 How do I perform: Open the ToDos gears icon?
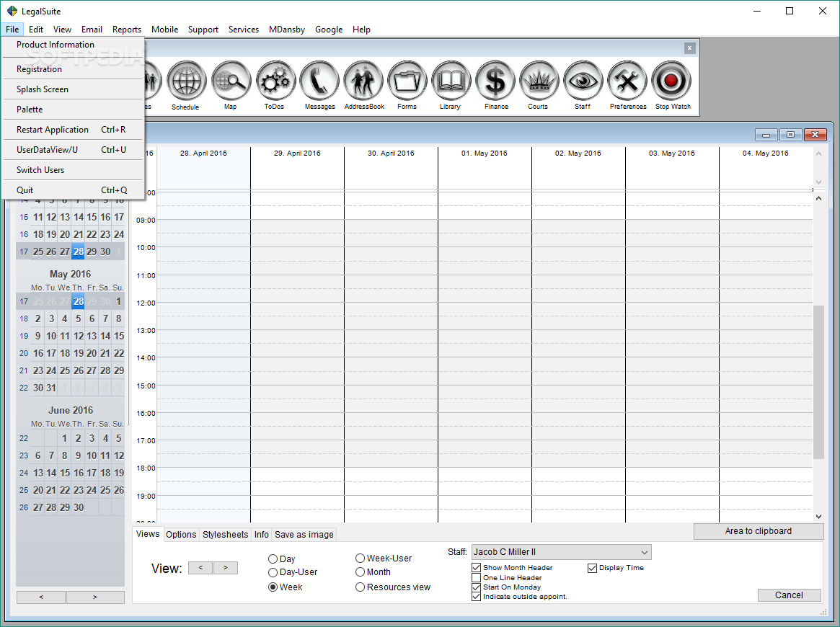point(275,81)
